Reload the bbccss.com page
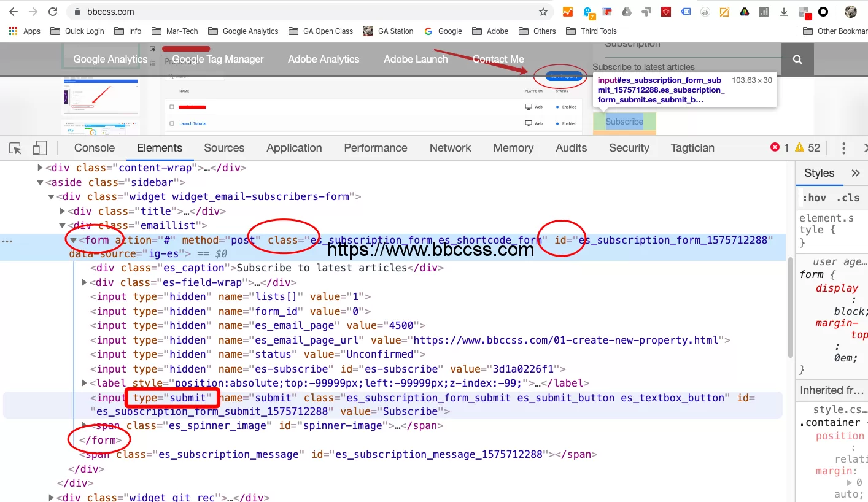This screenshot has width=868, height=502. pos(53,12)
